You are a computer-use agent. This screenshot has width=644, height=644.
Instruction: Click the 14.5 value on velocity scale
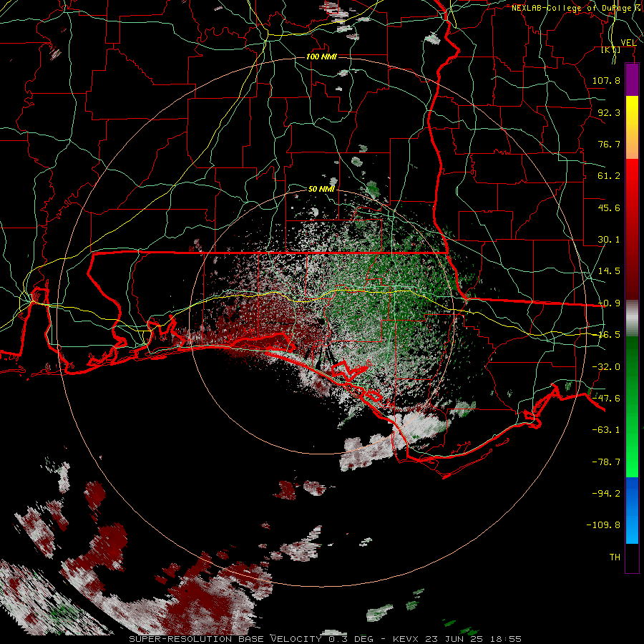pos(609,271)
